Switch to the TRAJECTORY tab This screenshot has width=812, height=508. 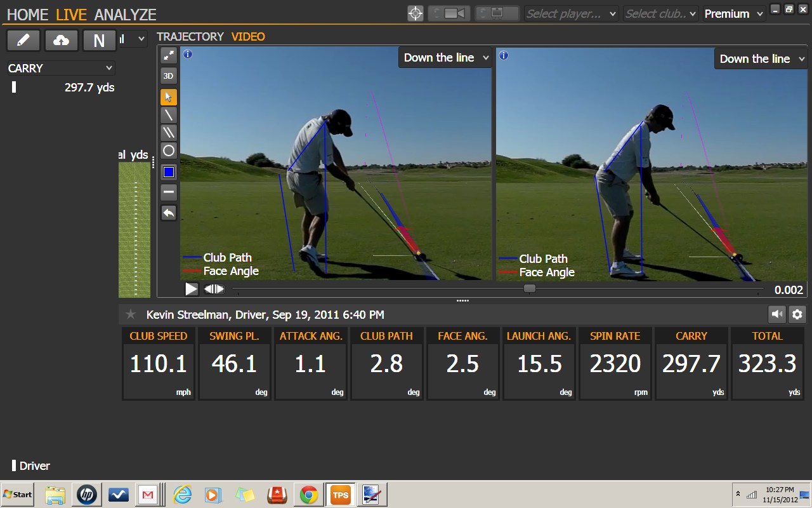190,37
